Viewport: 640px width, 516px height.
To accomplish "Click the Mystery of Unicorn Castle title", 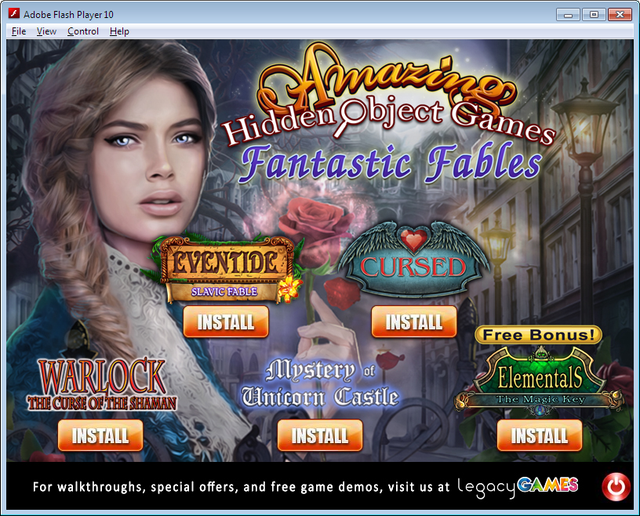I will pyautogui.click(x=320, y=383).
